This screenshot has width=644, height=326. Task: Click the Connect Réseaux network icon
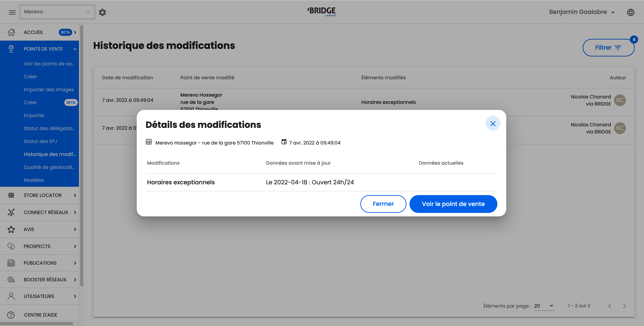click(x=11, y=212)
